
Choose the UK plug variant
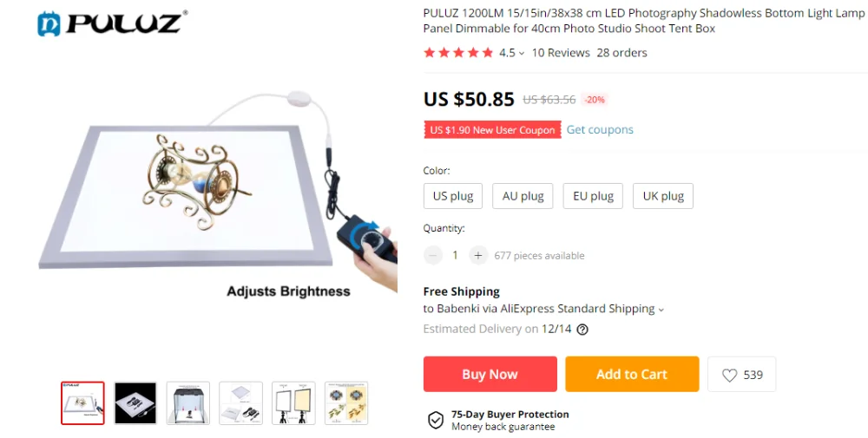(x=662, y=196)
